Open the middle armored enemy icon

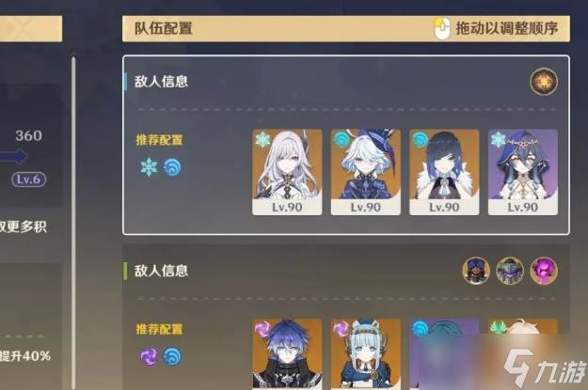[x=510, y=271]
